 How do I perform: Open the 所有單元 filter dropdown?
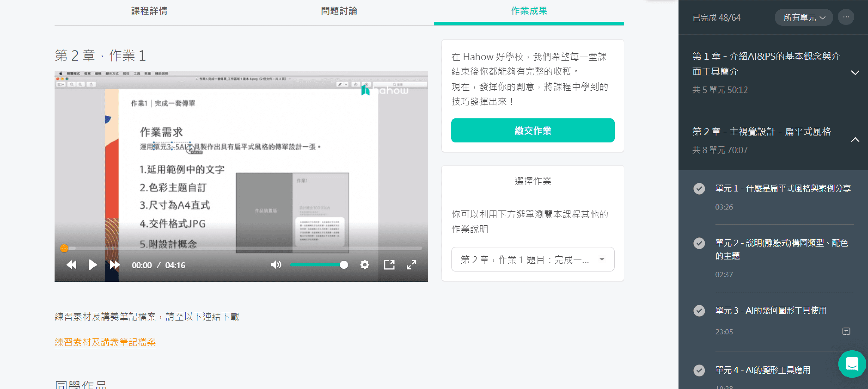click(804, 18)
